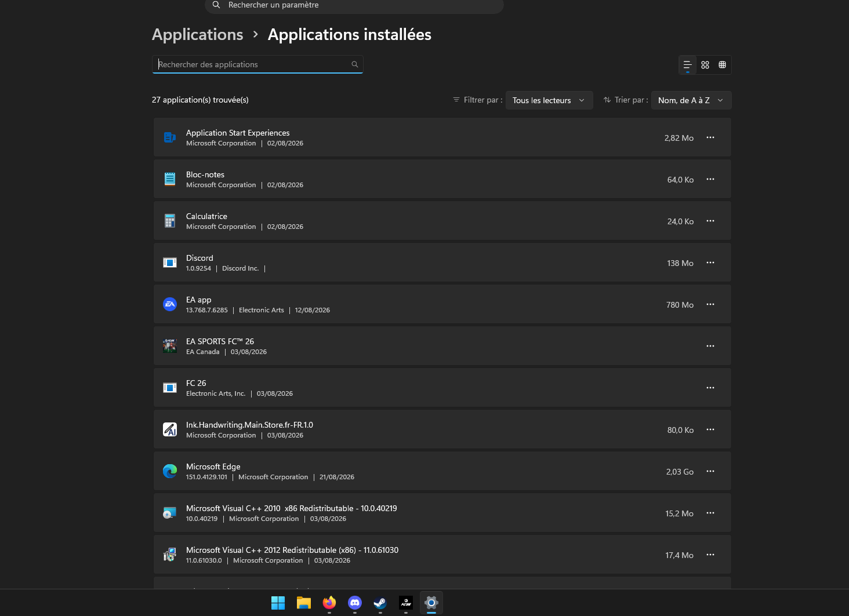Click the Application Start Experiences app icon
The width and height of the screenshot is (849, 616).
(x=170, y=137)
